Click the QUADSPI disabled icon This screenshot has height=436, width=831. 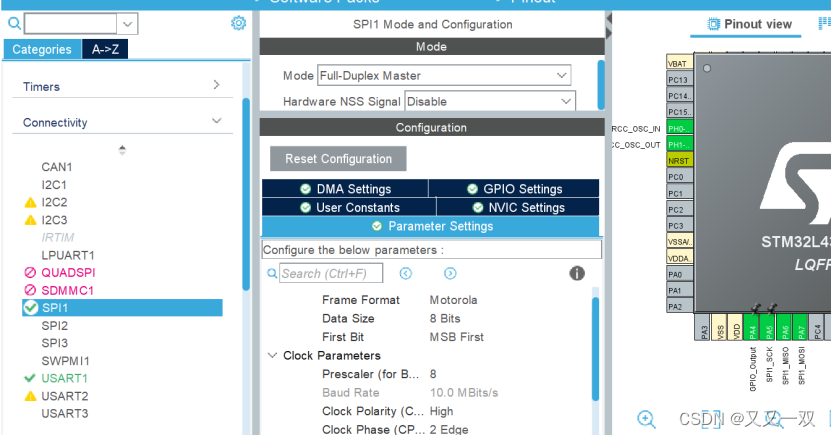tap(30, 272)
